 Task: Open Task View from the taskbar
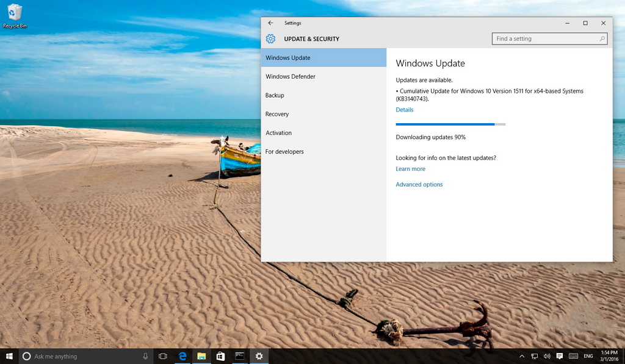pos(162,356)
